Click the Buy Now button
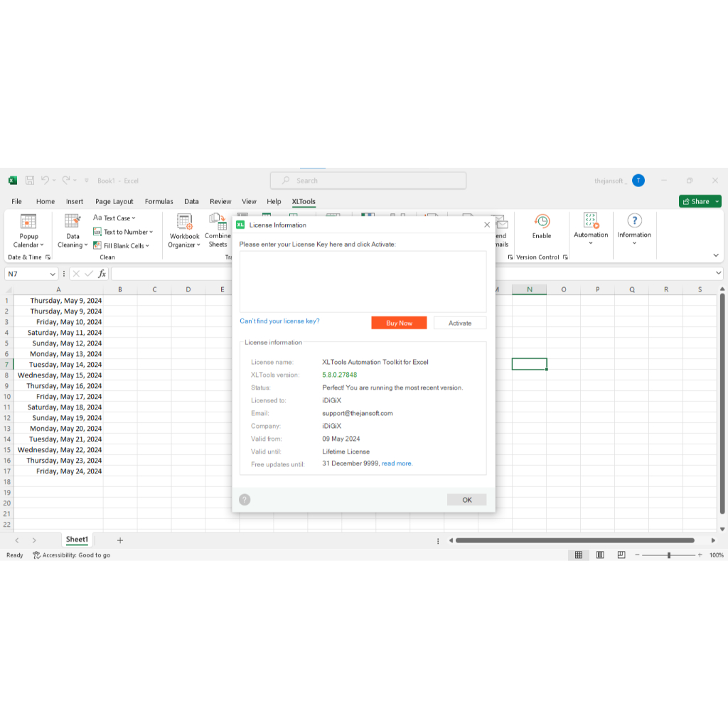Image resolution: width=728 pixels, height=728 pixels. (x=399, y=323)
